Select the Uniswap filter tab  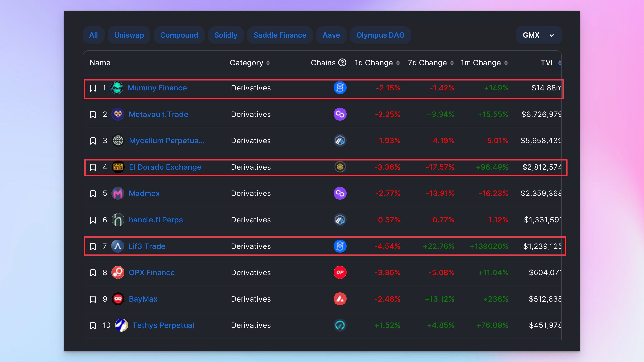point(129,35)
